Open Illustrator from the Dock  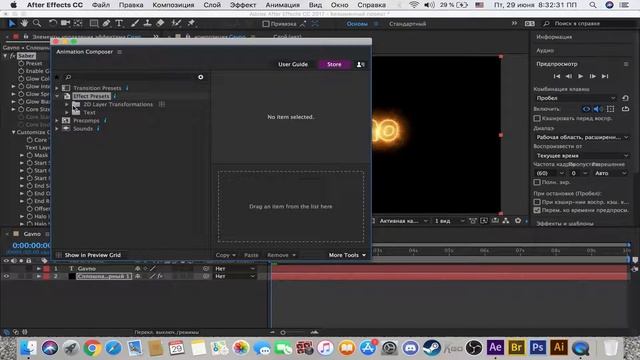(x=559, y=348)
